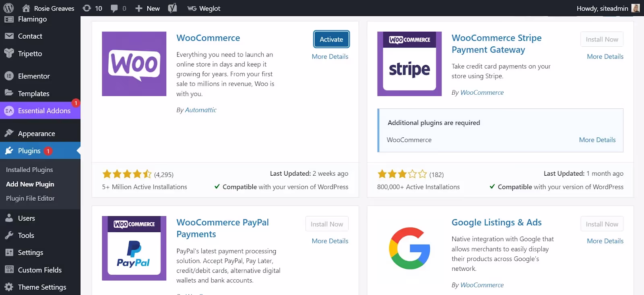Viewport: 644px width, 295px height.
Task: Click the Contact envelope icon
Action: pos(9,36)
